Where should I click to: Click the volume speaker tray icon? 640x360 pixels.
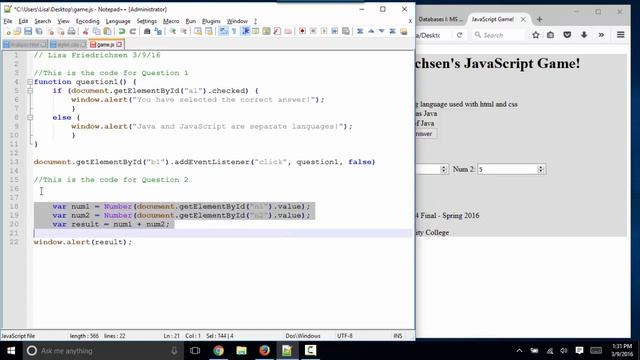point(564,351)
